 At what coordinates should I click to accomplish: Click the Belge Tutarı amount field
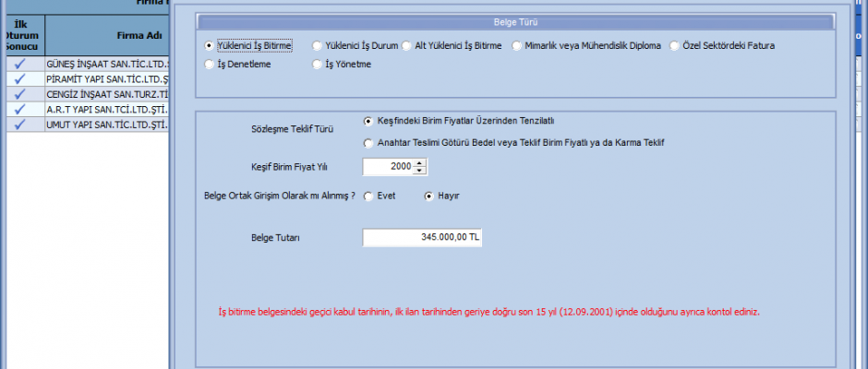click(x=422, y=238)
